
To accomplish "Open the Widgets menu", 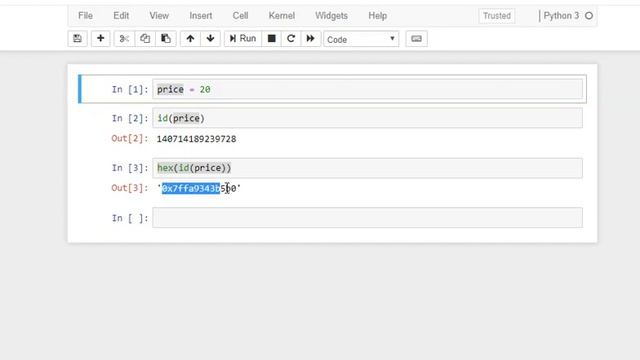I will (331, 16).
